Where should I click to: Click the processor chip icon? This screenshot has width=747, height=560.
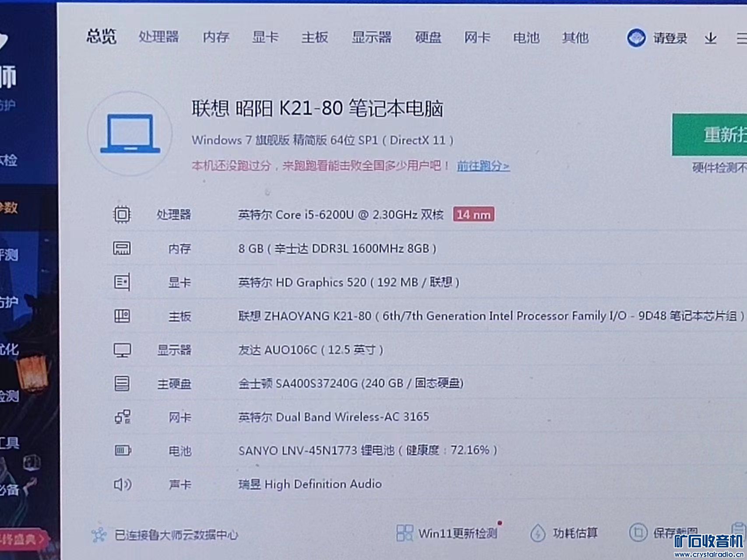(122, 214)
